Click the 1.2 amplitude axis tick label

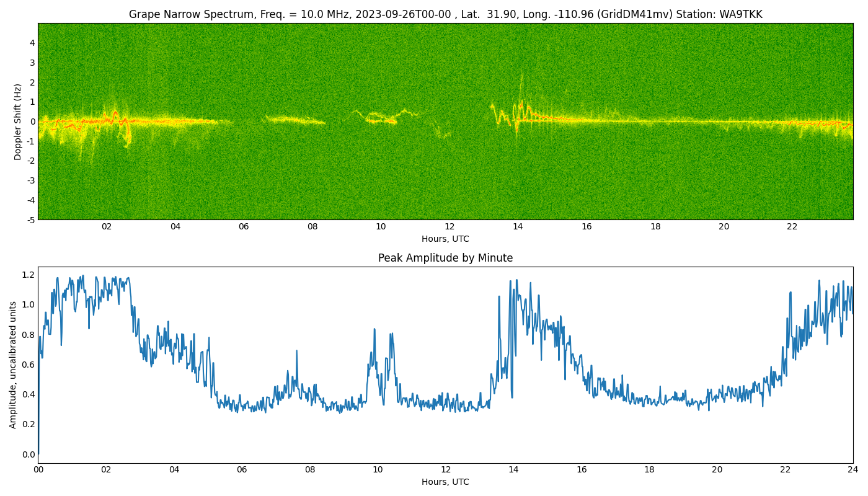[29, 275]
